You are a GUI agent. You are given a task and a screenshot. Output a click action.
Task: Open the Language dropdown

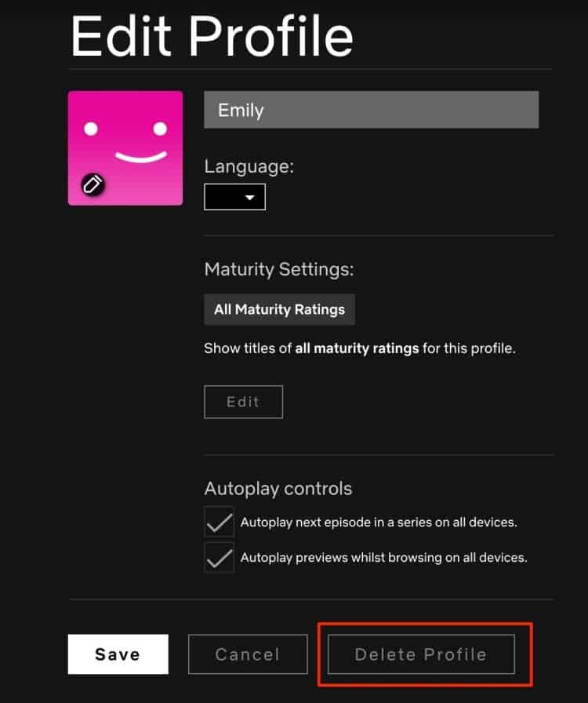pyautogui.click(x=234, y=197)
